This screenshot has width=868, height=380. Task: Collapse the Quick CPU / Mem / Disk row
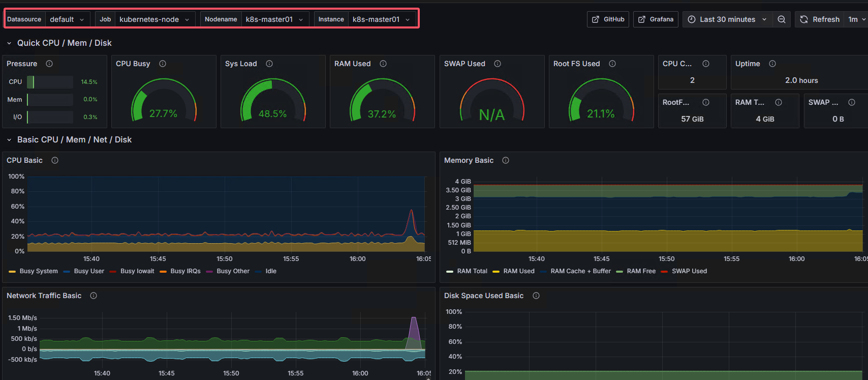[x=9, y=43]
